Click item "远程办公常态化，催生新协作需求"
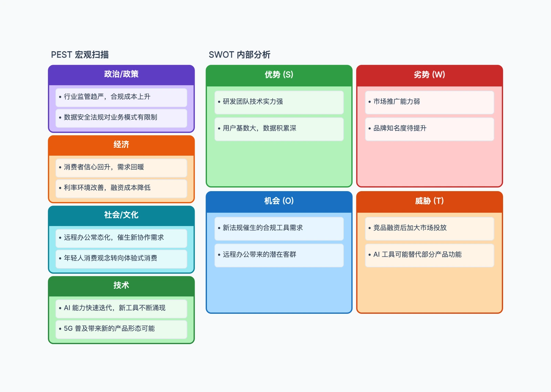This screenshot has height=392, width=551. [121, 238]
